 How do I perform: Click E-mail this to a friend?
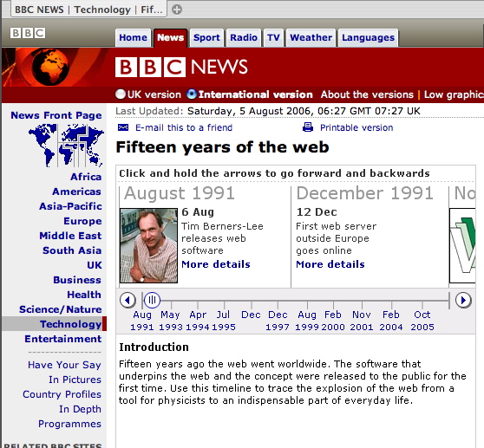pos(184,127)
